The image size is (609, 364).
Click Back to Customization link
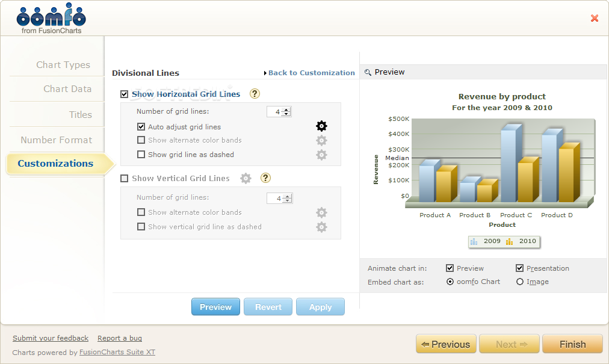[x=311, y=73]
